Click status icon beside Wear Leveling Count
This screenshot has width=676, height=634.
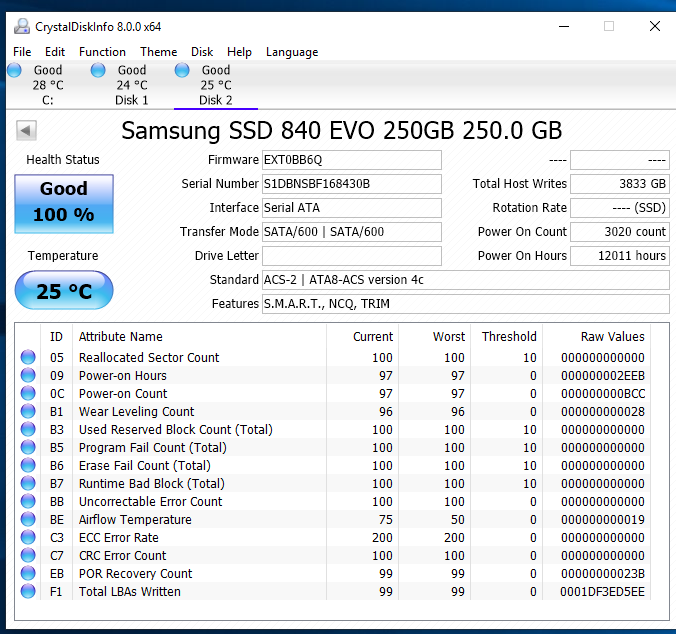point(28,412)
